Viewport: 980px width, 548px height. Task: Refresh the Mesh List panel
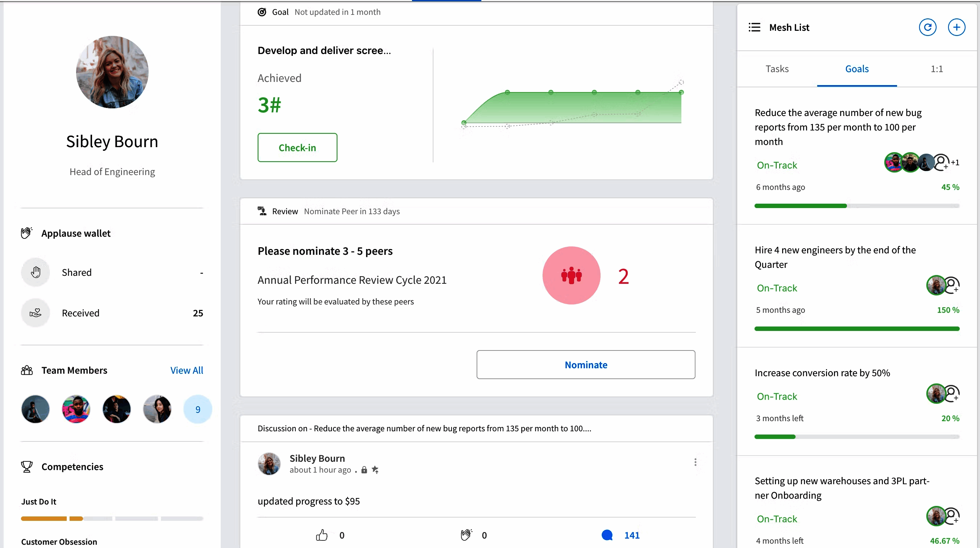(x=927, y=27)
